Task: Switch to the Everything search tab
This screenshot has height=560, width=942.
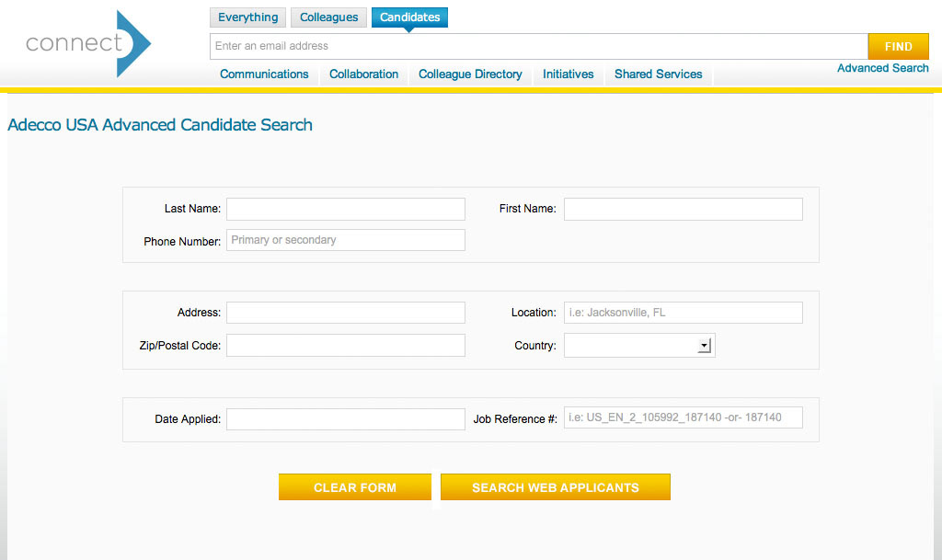Action: pos(247,17)
